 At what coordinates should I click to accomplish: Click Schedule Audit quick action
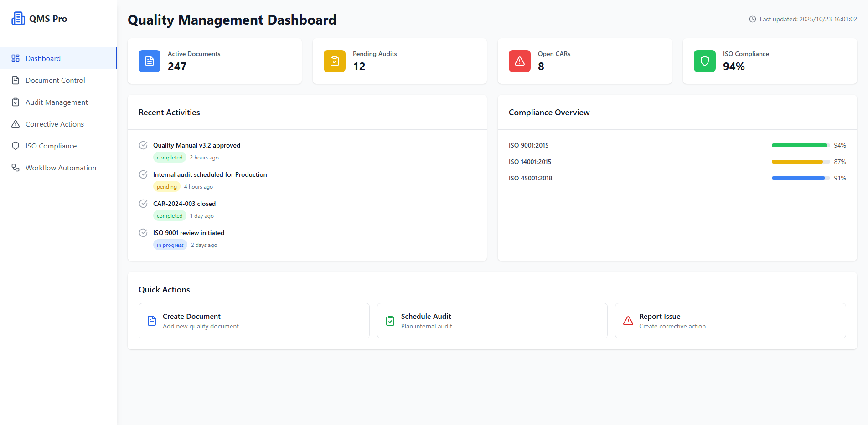tap(492, 321)
